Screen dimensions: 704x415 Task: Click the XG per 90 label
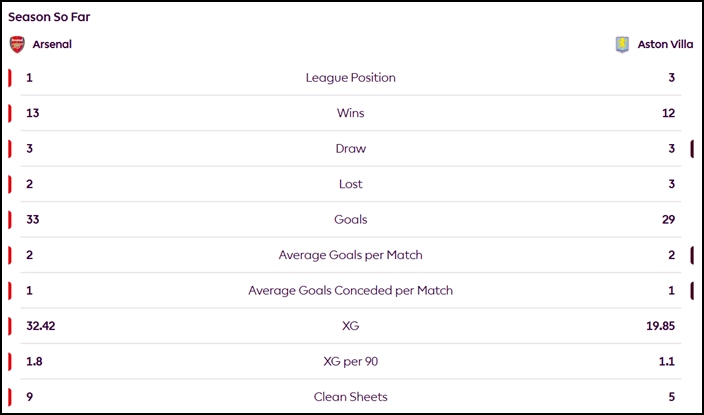pyautogui.click(x=350, y=361)
